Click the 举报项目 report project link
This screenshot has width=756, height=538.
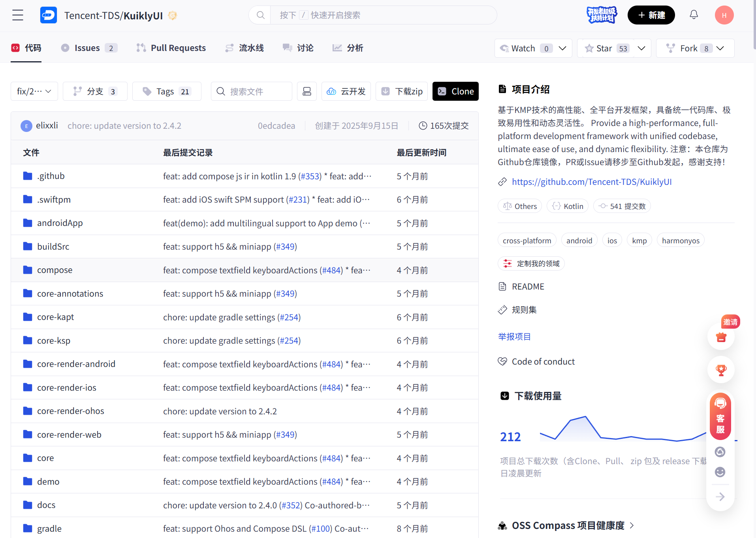click(x=514, y=337)
